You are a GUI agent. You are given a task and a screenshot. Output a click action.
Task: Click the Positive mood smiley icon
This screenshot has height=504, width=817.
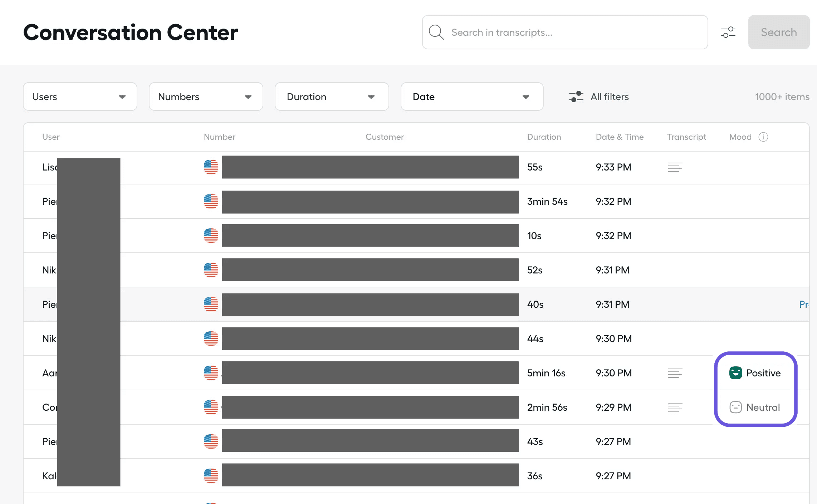pyautogui.click(x=736, y=373)
